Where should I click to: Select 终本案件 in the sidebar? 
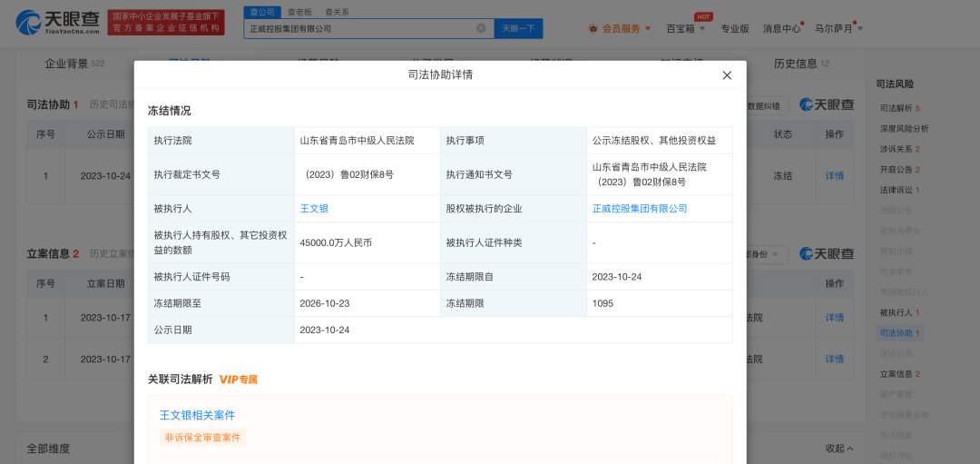pos(896,271)
